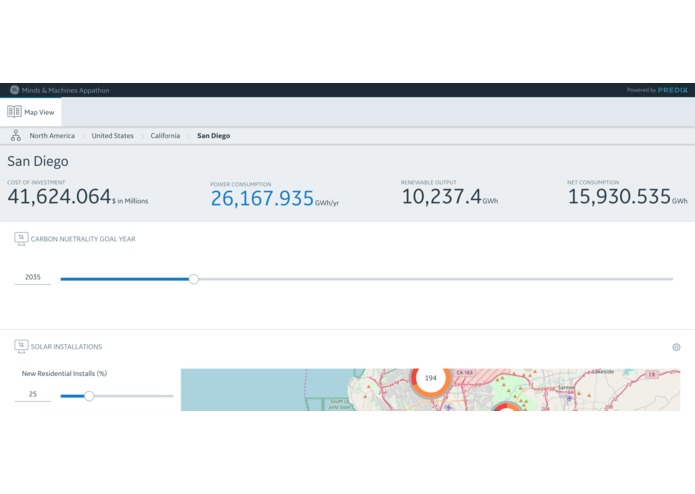Image resolution: width=695 pixels, height=494 pixels.
Task: Click the carbon neutrality year slider handle
Action: tap(194, 279)
